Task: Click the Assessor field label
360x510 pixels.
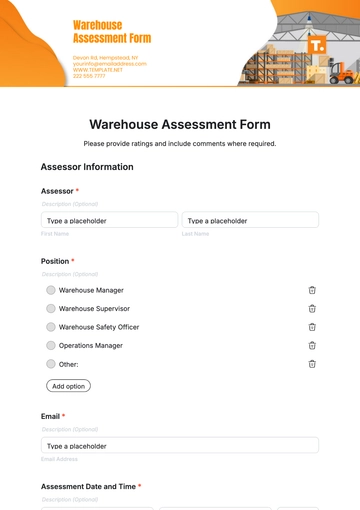Action: pyautogui.click(x=57, y=191)
